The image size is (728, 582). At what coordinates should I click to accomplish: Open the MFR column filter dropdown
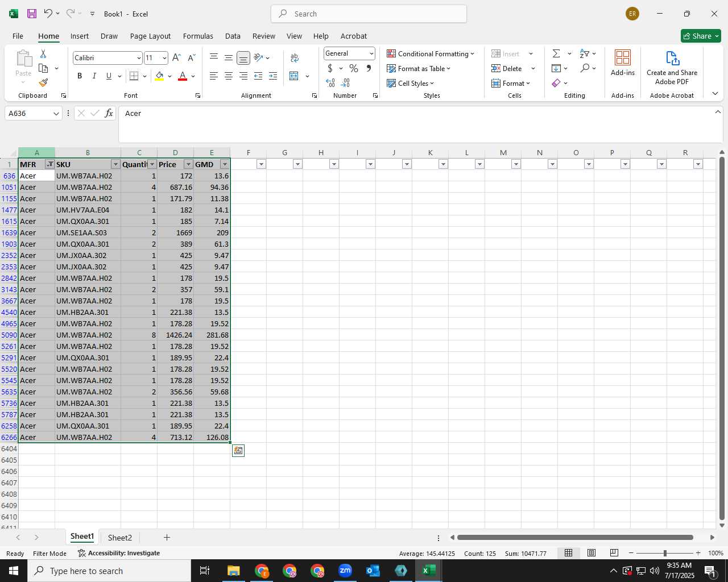49,164
